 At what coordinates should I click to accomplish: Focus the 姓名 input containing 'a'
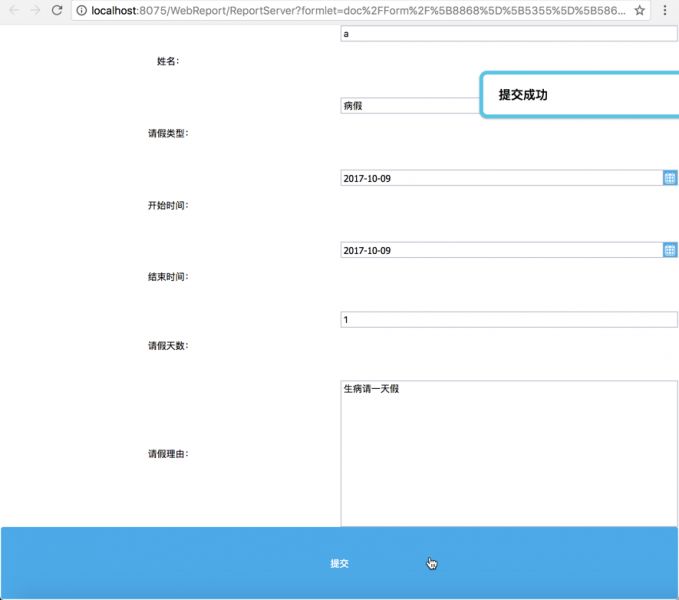[x=509, y=34]
